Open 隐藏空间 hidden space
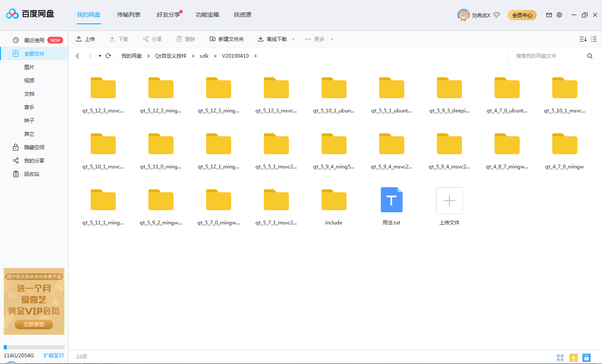The height and width of the screenshot is (364, 602). click(34, 147)
